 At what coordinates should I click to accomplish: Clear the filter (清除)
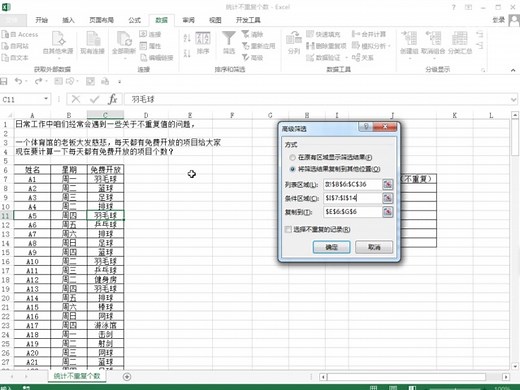[252, 34]
